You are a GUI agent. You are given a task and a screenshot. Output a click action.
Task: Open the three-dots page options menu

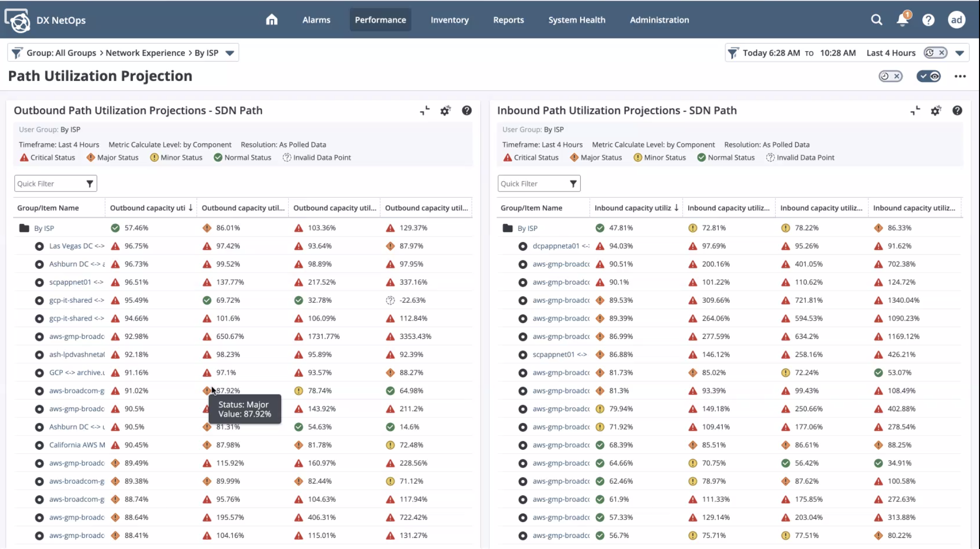[x=960, y=76]
